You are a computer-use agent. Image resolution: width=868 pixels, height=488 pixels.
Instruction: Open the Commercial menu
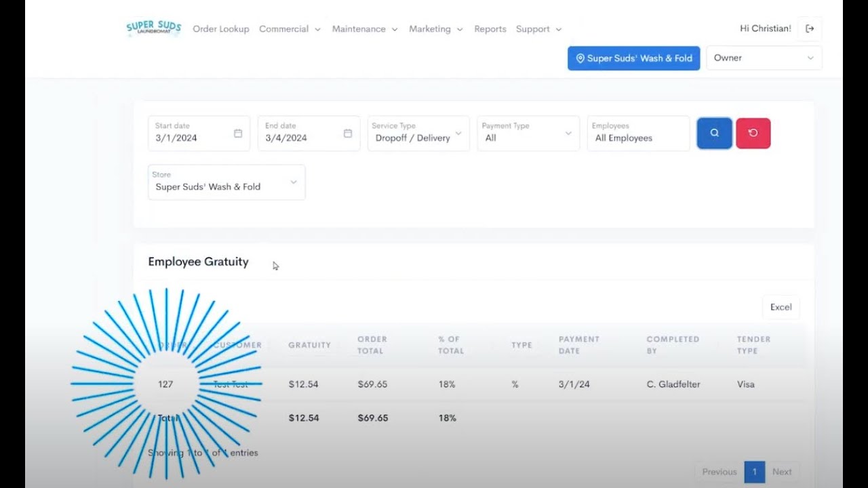pos(290,29)
